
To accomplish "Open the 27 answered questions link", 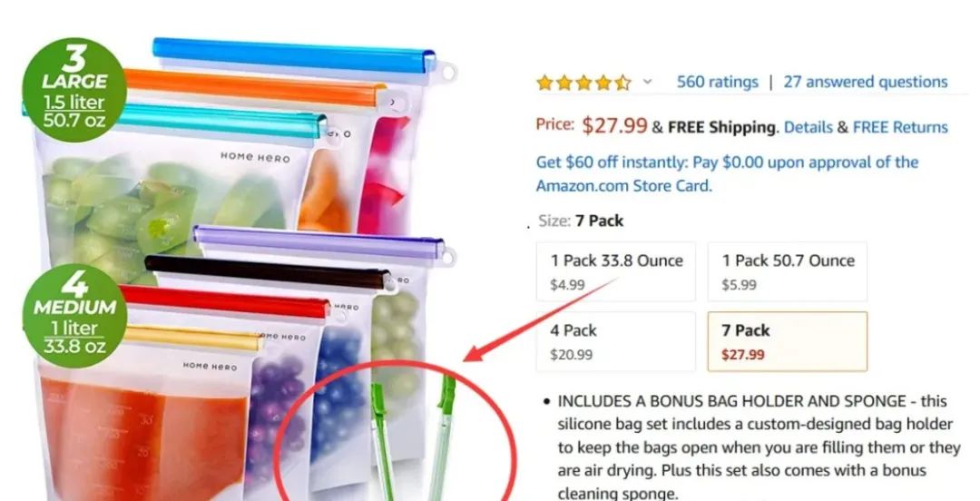I will point(866,82).
